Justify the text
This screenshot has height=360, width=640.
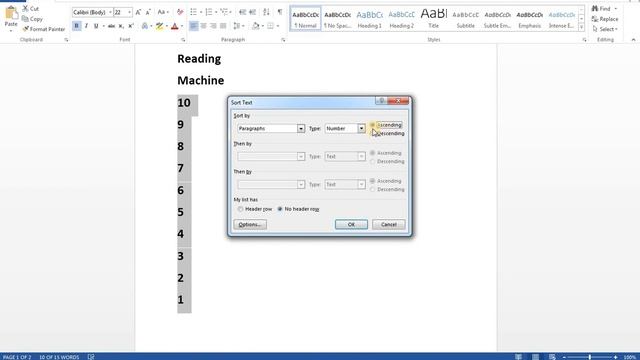(x=223, y=26)
